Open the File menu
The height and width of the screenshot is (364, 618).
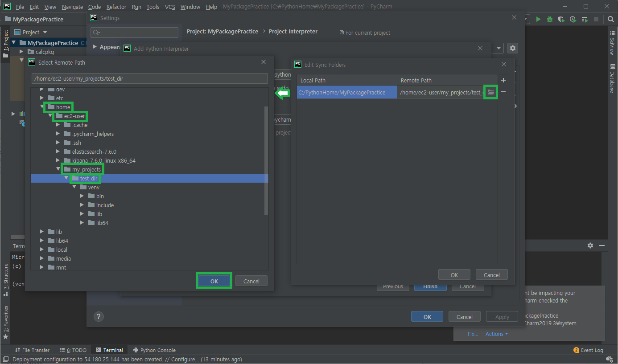click(x=20, y=7)
